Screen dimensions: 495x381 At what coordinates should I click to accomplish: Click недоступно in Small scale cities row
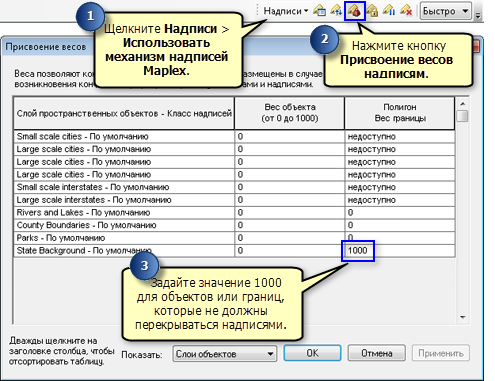(372, 137)
